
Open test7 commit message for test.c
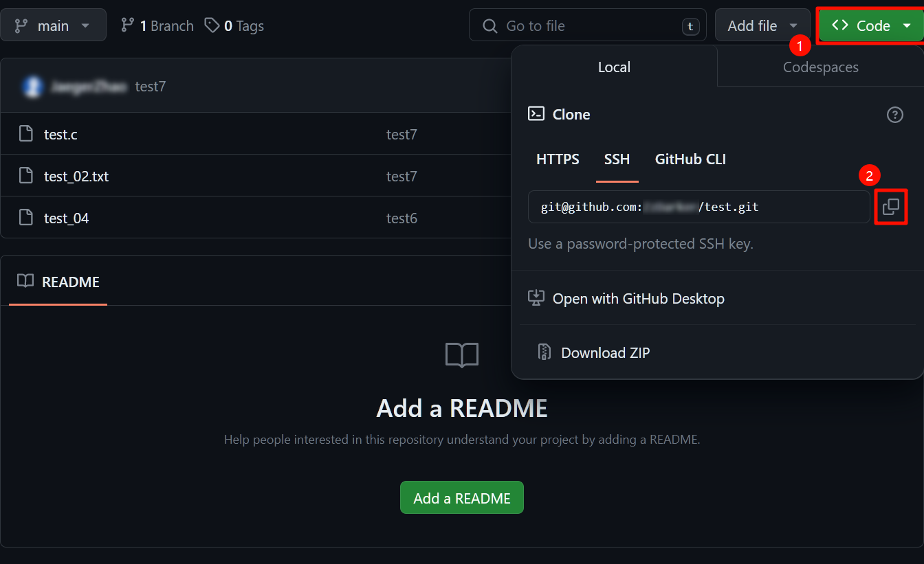point(401,135)
